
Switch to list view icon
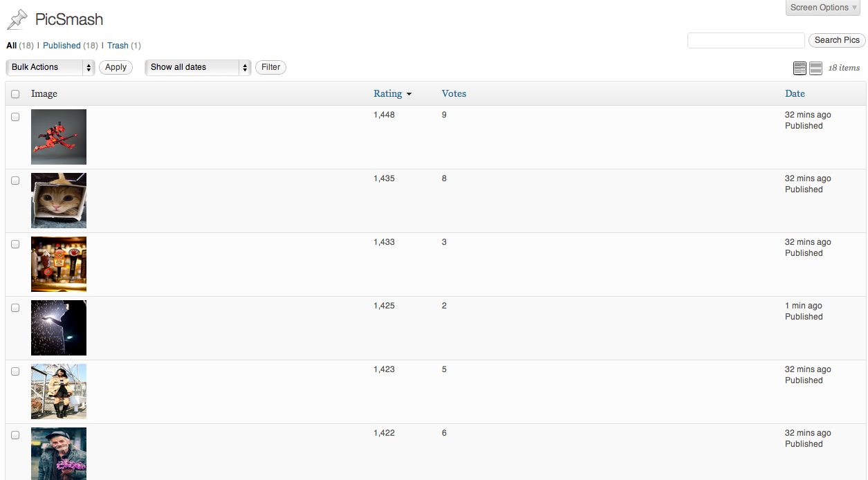[800, 68]
